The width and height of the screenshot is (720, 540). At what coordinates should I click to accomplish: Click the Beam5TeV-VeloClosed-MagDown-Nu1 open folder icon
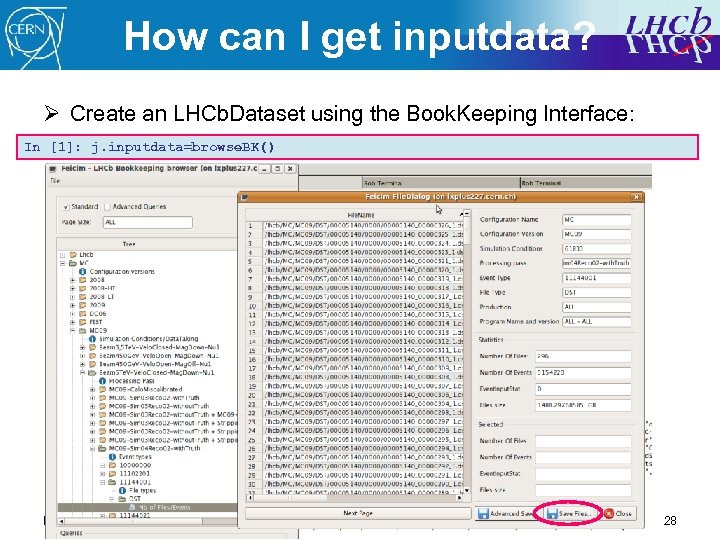(x=92, y=372)
